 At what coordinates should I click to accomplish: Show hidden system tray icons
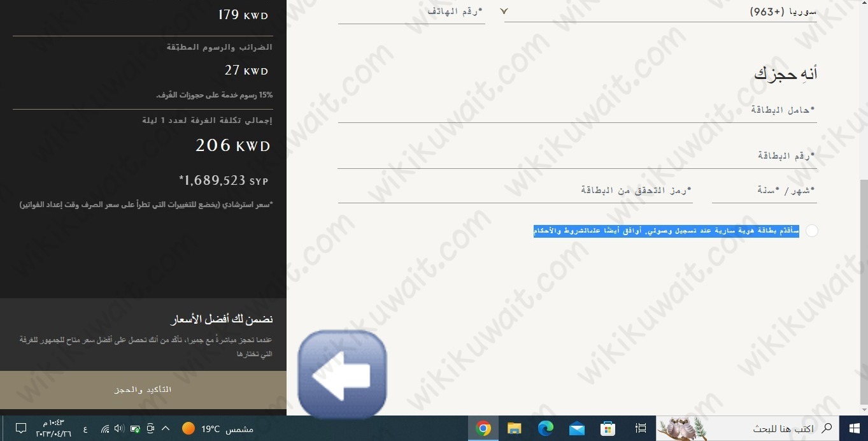(x=166, y=429)
